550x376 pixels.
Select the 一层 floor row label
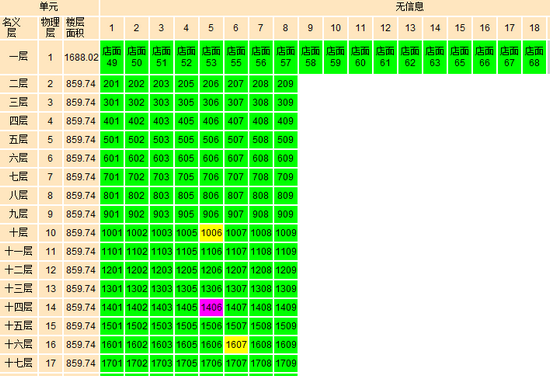(x=19, y=57)
